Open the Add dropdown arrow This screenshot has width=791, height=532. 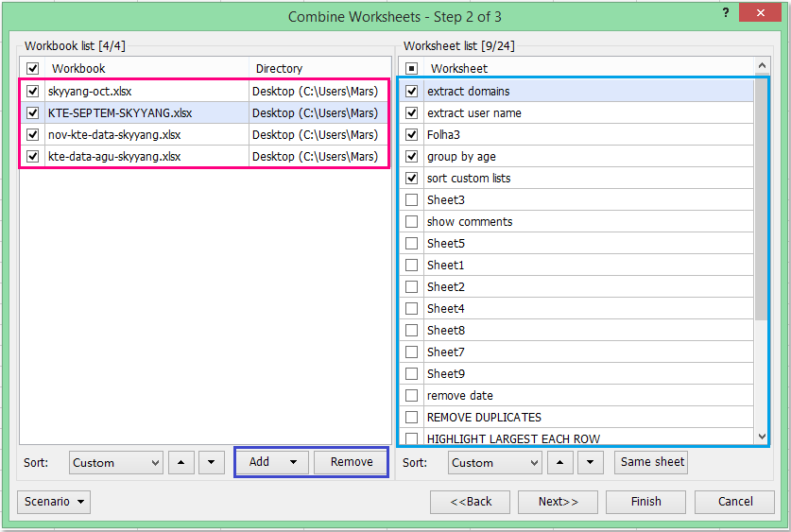coord(294,462)
